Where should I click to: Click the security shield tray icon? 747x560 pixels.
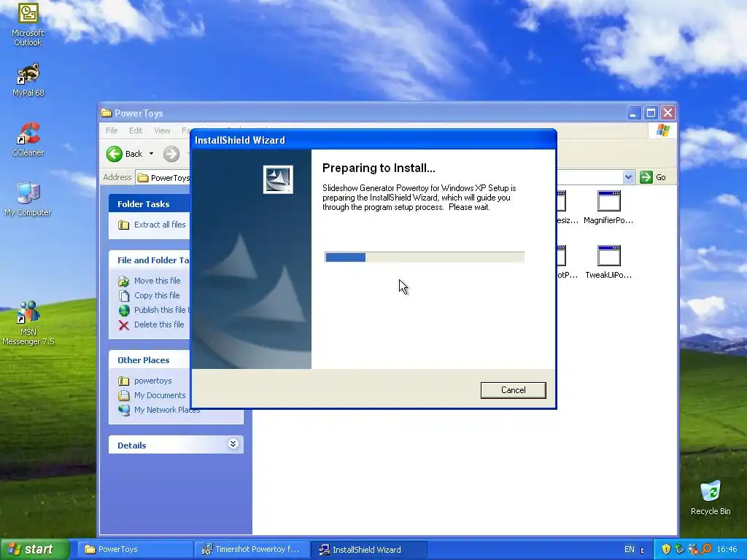click(666, 550)
